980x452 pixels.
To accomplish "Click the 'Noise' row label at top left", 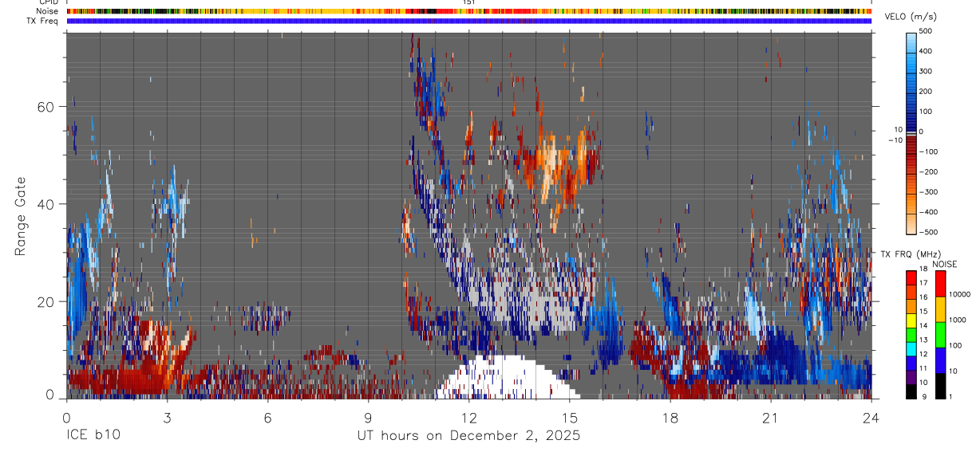I will click(47, 12).
